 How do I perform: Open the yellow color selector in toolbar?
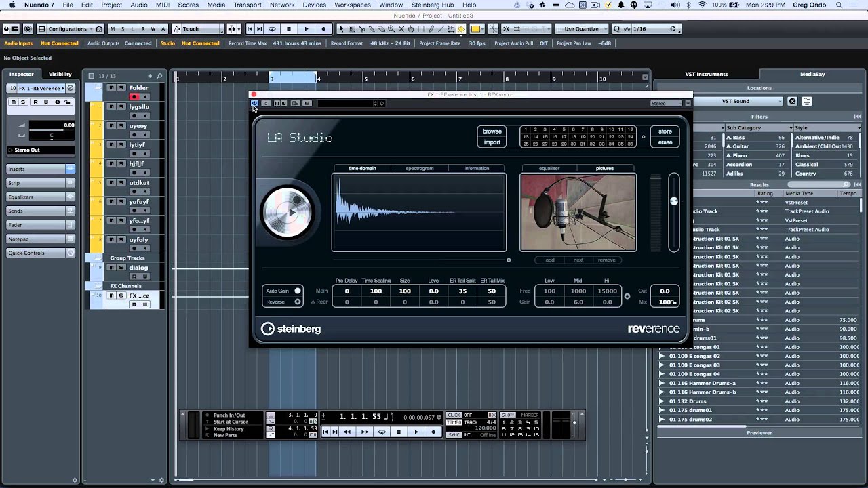[476, 29]
